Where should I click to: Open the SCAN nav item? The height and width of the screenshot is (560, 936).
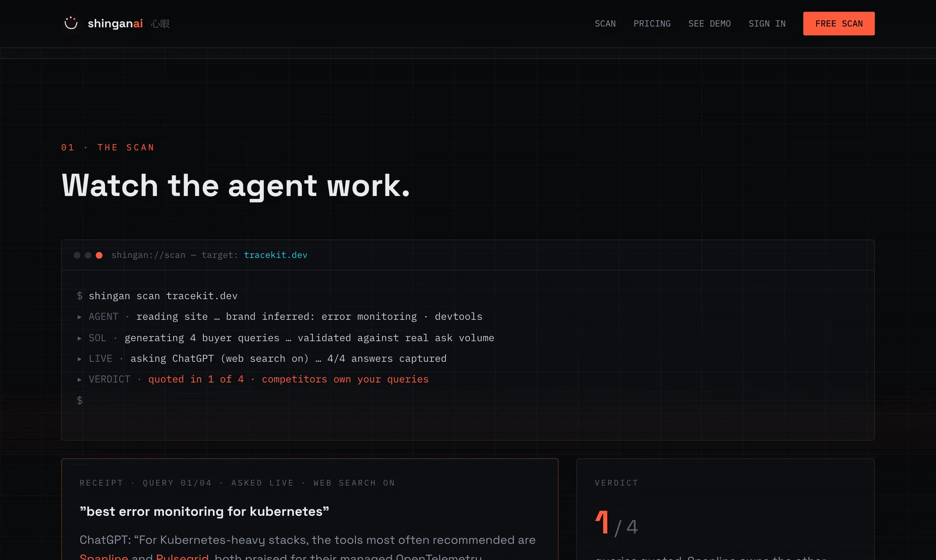605,23
